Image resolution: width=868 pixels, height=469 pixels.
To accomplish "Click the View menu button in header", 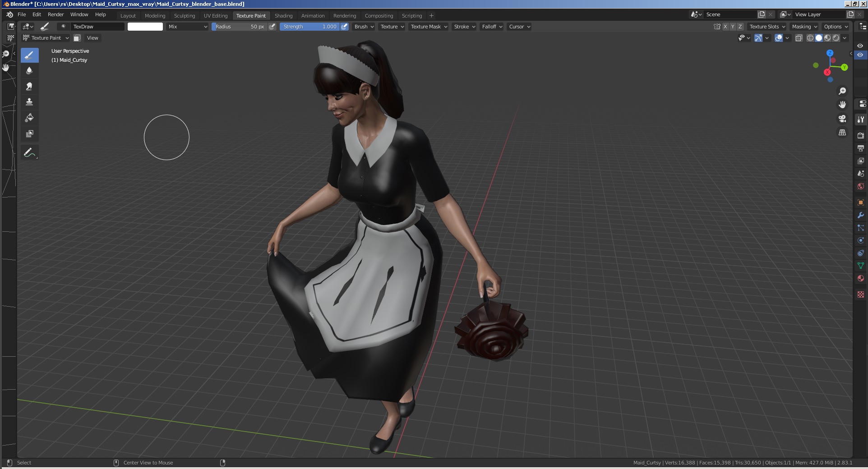I will point(92,38).
